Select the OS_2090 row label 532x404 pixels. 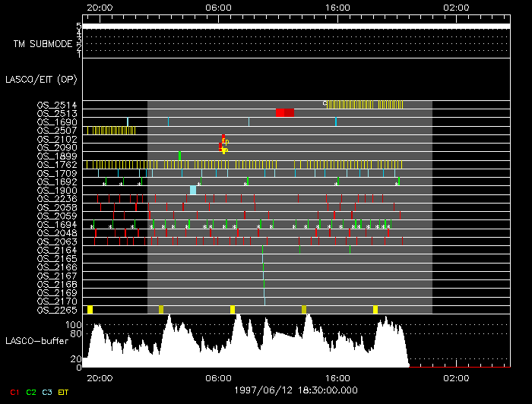coord(57,148)
